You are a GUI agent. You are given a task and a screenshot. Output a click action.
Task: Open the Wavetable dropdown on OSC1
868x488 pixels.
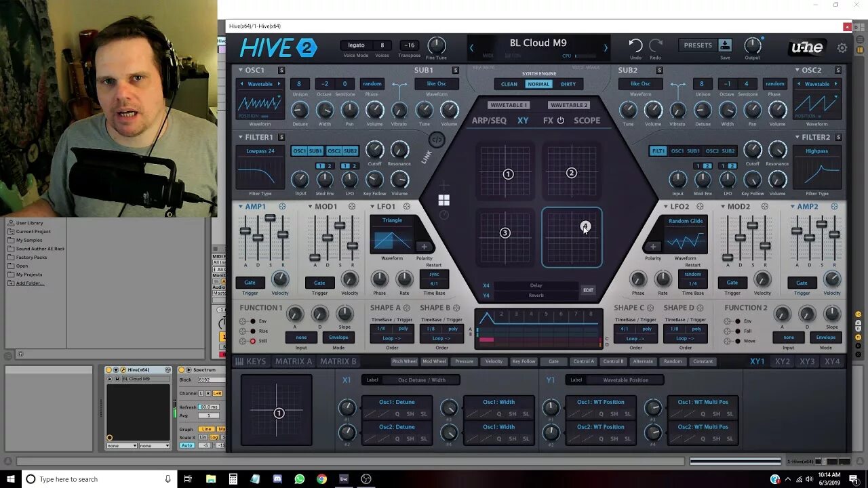tap(260, 83)
